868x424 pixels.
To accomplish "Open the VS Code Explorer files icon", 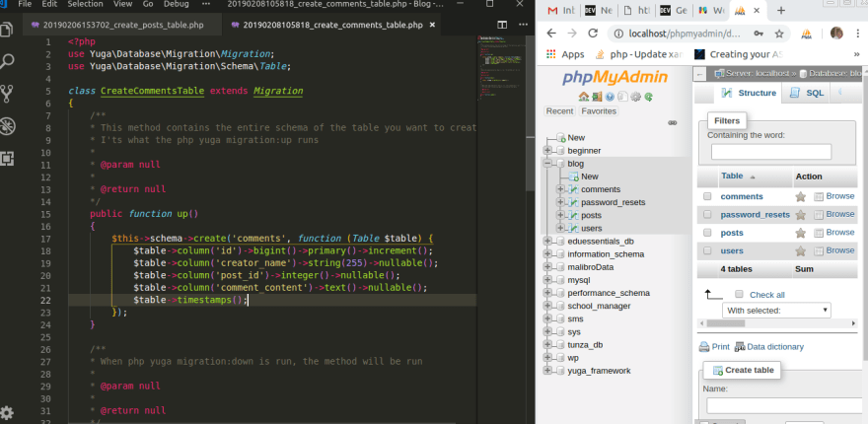I will click(7, 30).
